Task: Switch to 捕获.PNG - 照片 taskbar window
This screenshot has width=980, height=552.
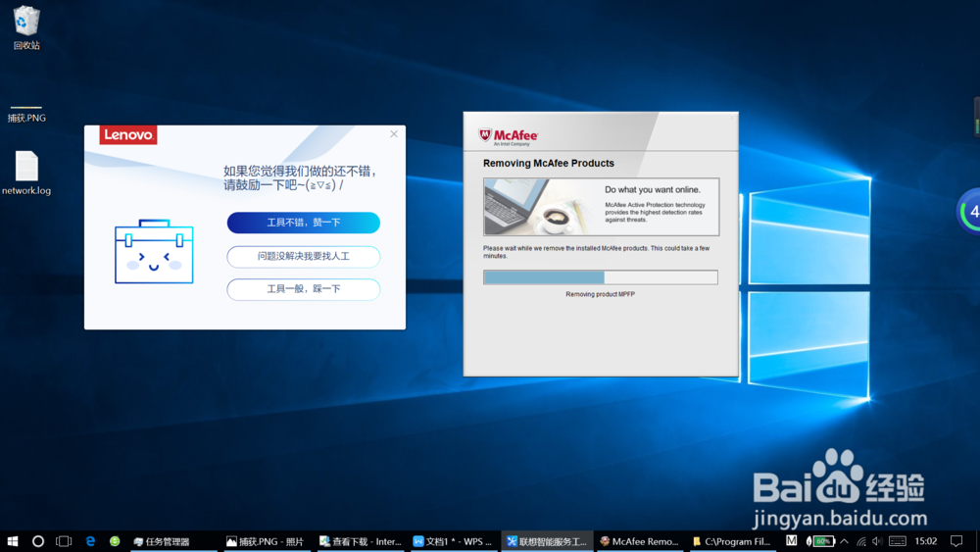Action: (265, 541)
